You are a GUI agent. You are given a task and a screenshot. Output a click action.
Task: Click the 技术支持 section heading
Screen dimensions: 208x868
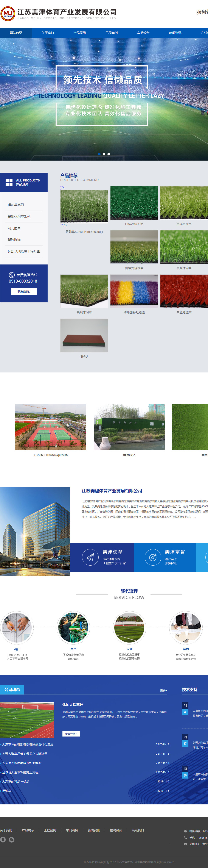(x=189, y=689)
